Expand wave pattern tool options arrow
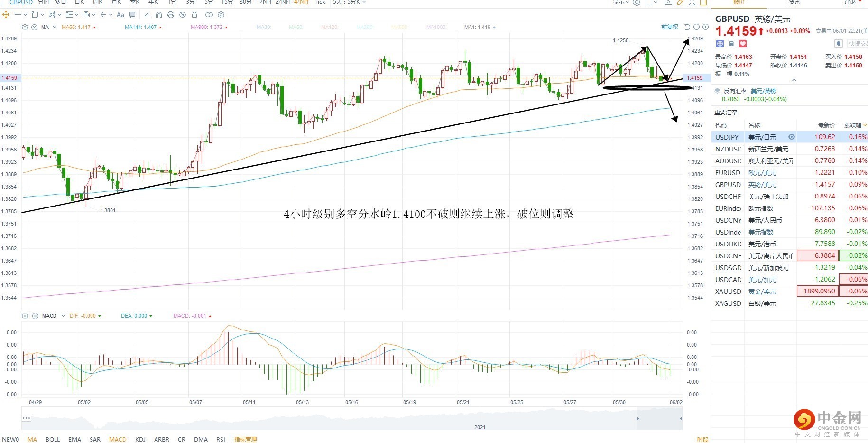This screenshot has height=443, width=868. (59, 15)
